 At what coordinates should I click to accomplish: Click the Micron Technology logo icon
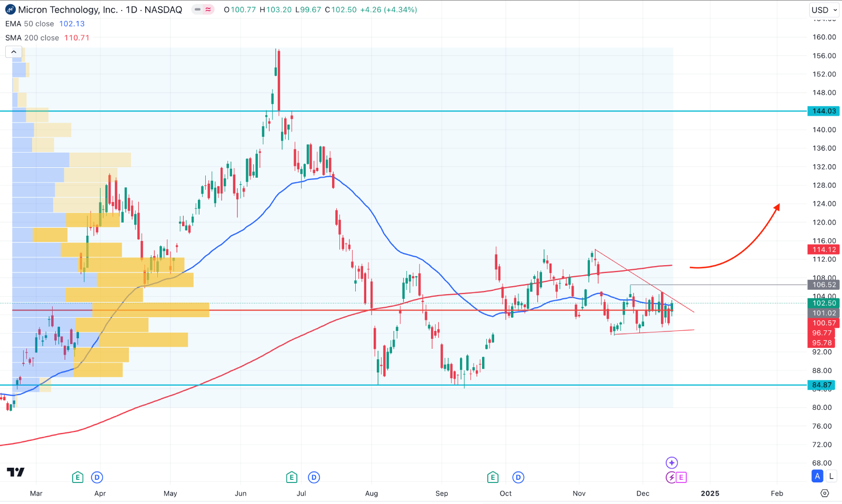pyautogui.click(x=11, y=9)
